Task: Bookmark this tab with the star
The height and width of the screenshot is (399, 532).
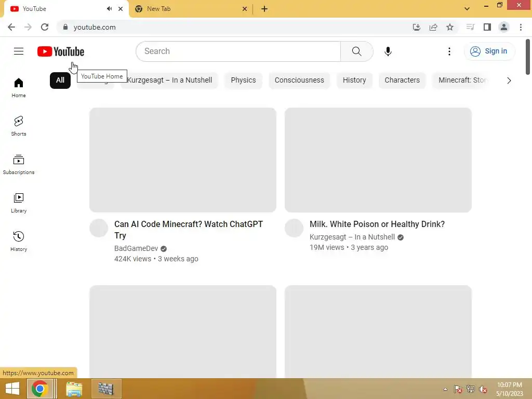Action: 450,27
